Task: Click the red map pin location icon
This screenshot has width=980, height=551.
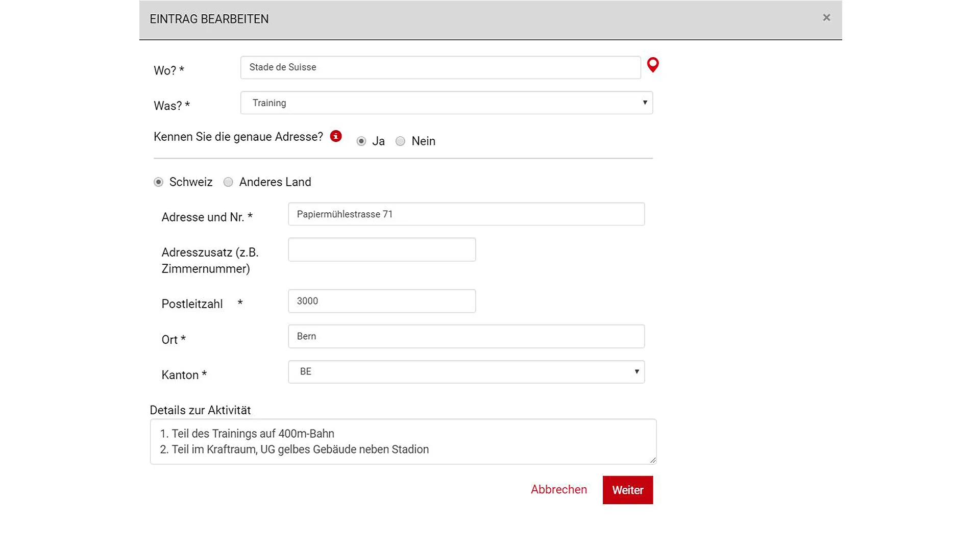Action: tap(653, 65)
